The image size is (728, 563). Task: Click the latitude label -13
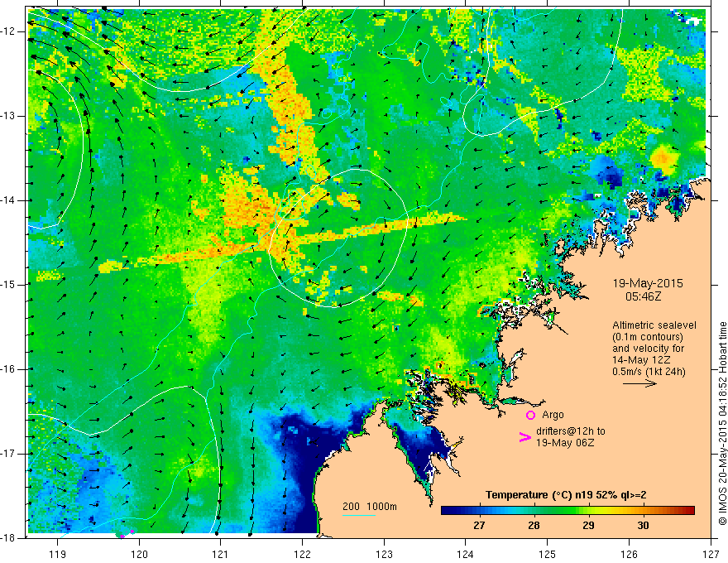[x=8, y=116]
